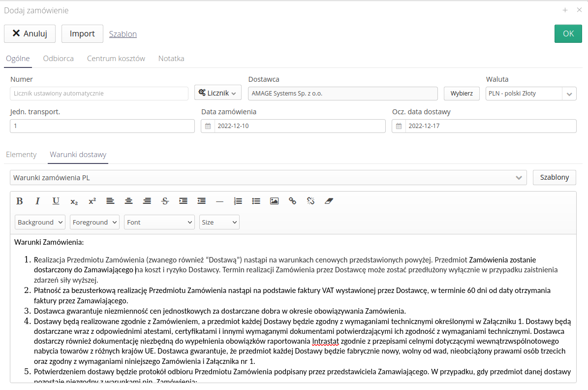The height and width of the screenshot is (390, 588).
Task: Insert a numbered list
Action: [x=238, y=201]
